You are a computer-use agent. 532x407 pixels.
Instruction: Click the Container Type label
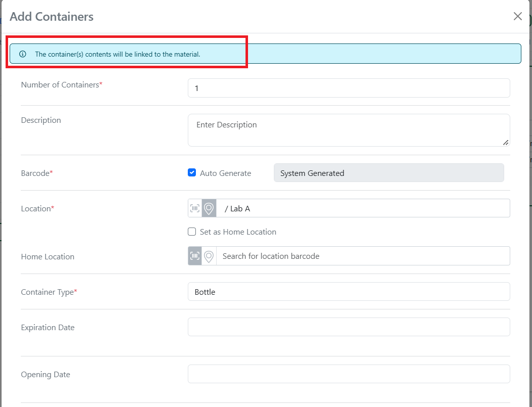pyautogui.click(x=49, y=292)
